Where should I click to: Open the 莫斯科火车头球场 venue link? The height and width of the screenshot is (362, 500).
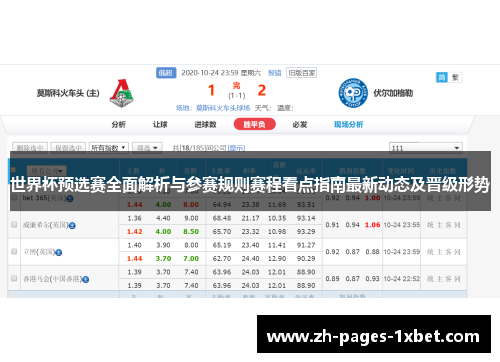[223, 108]
